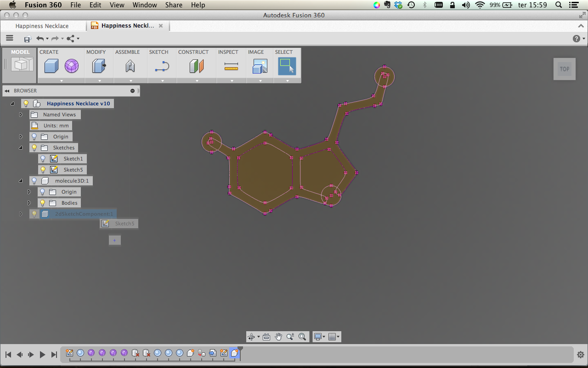Viewport: 588px width, 368px height.
Task: Open the MODIFY dropdown arrow
Action: pos(99,80)
